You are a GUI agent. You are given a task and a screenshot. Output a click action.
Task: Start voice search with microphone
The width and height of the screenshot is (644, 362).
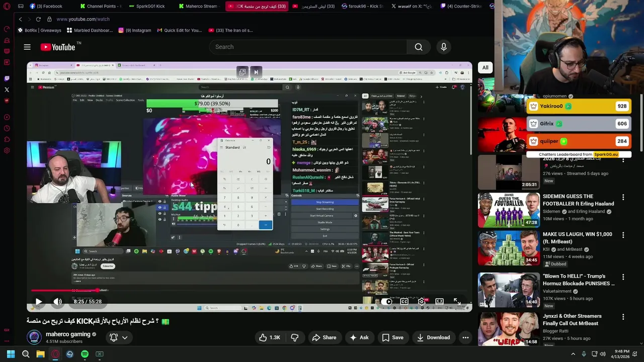click(444, 47)
